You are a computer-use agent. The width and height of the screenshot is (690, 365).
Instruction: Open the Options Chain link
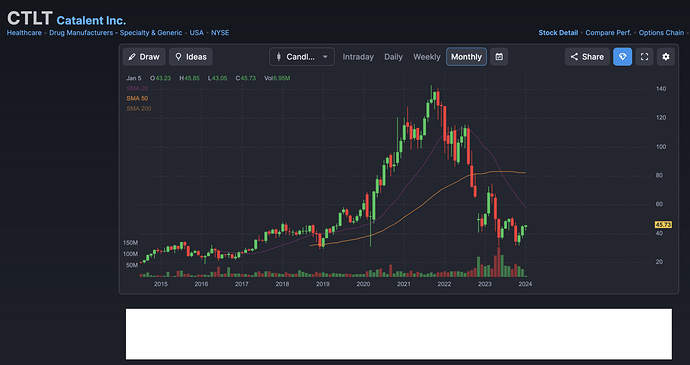[x=661, y=33]
